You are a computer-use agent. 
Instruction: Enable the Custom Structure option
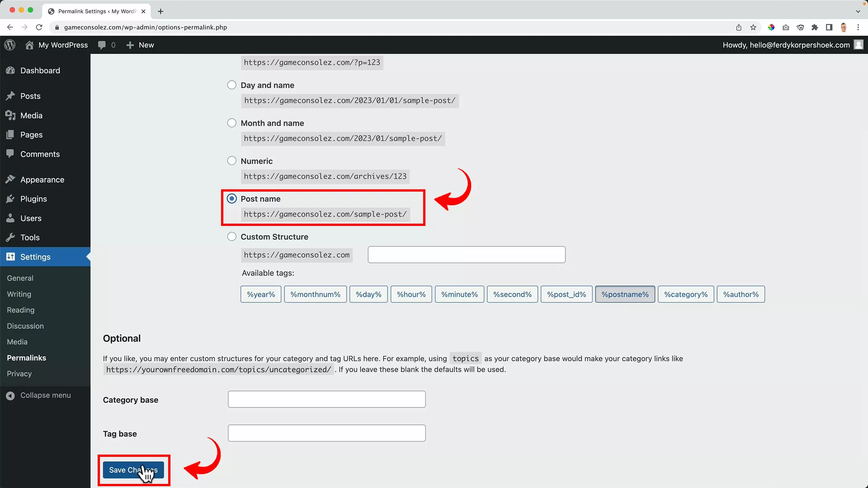tap(231, 236)
